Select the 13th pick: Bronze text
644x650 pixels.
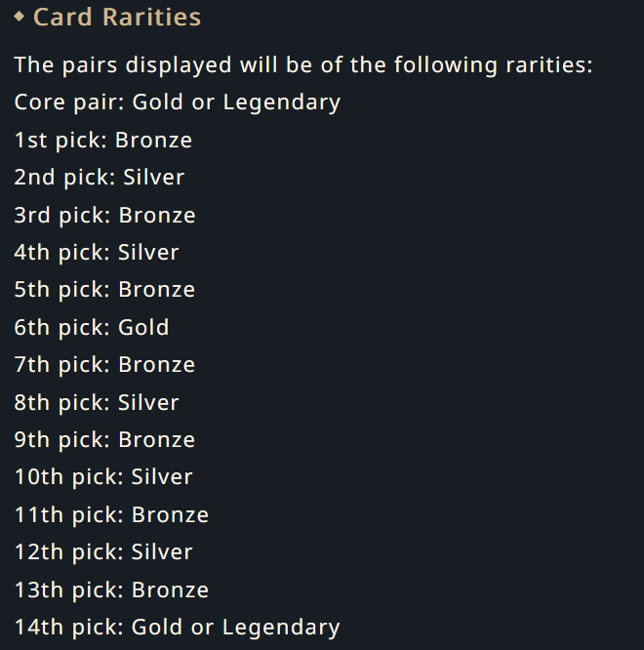coord(111,589)
